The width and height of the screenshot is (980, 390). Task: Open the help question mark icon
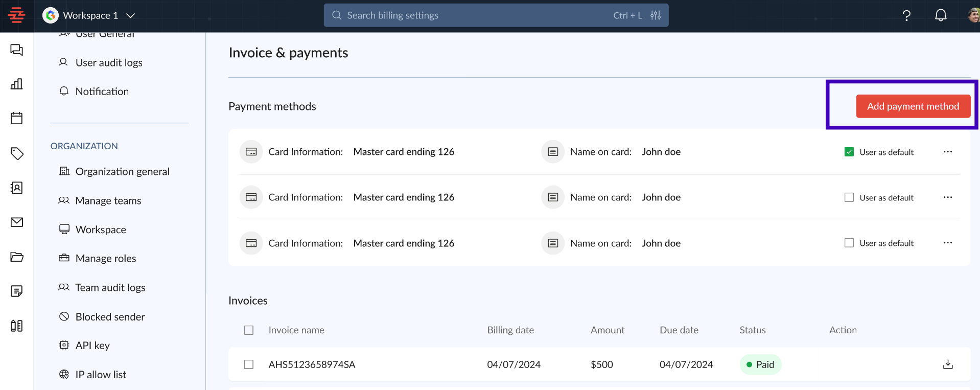click(x=906, y=15)
